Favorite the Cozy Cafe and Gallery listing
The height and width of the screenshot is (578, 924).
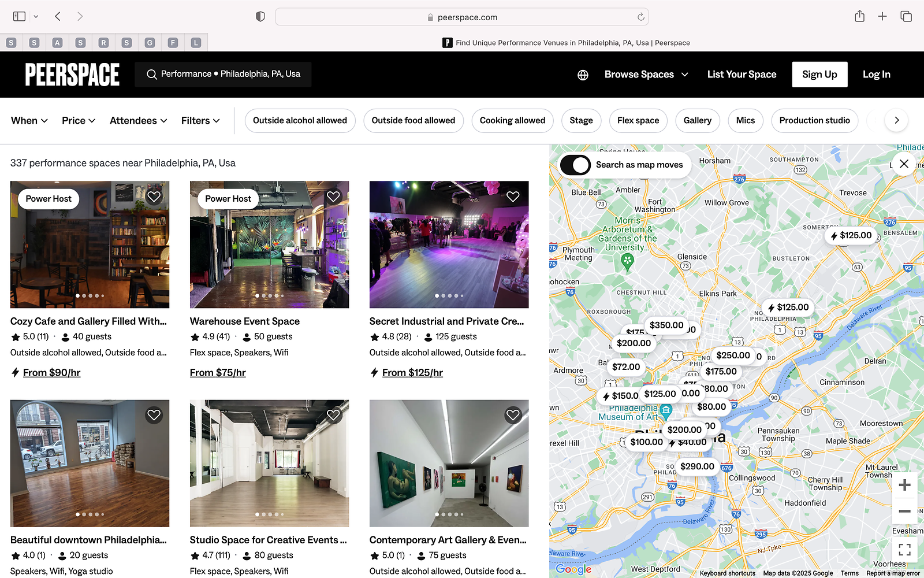[x=154, y=197]
